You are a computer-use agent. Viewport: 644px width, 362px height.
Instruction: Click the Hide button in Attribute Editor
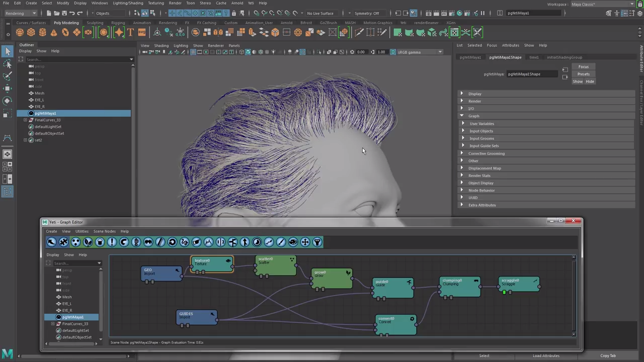590,81
